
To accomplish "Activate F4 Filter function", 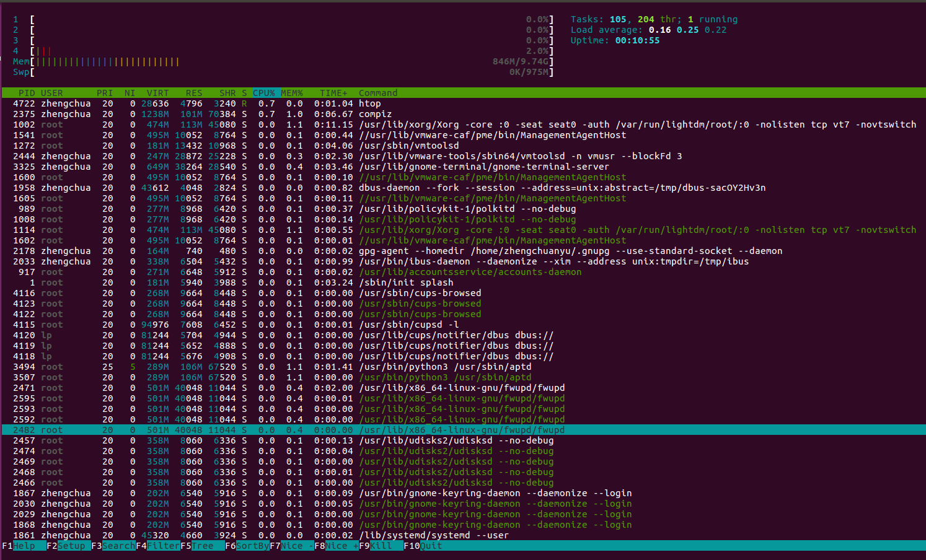I will tap(158, 546).
